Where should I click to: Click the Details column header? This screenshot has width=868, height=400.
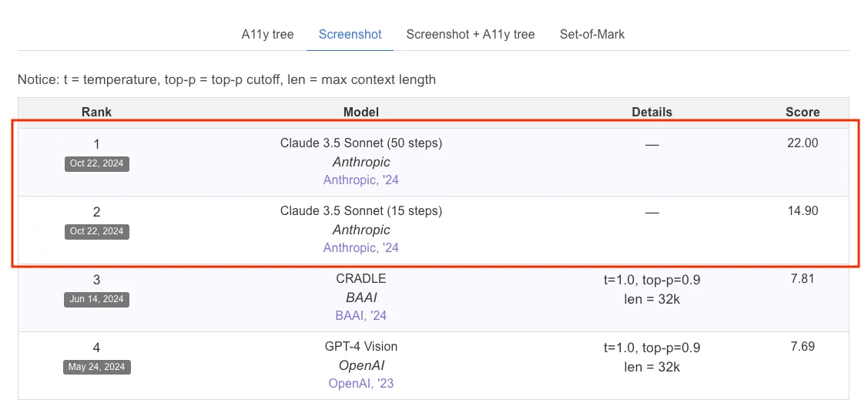(x=652, y=113)
